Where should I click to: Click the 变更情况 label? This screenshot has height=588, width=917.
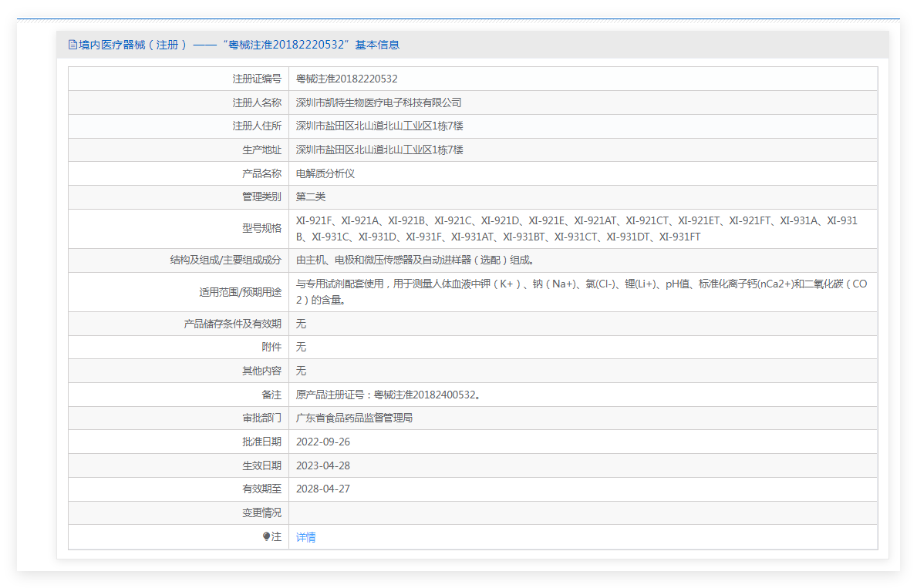point(262,512)
